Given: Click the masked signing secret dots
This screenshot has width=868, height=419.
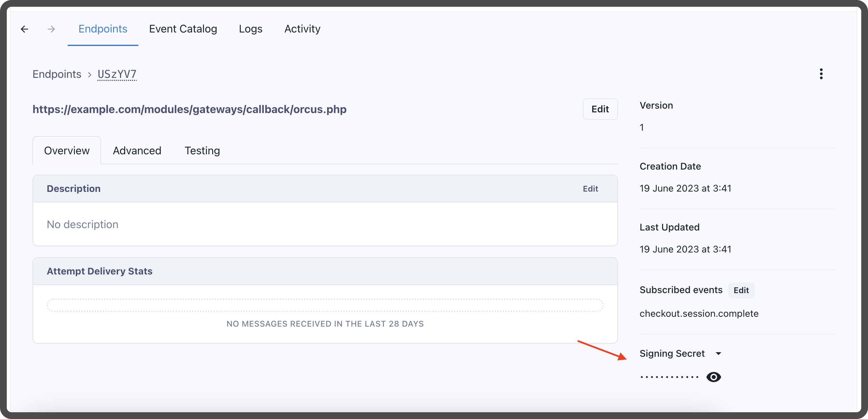Looking at the screenshot, I should pos(669,377).
